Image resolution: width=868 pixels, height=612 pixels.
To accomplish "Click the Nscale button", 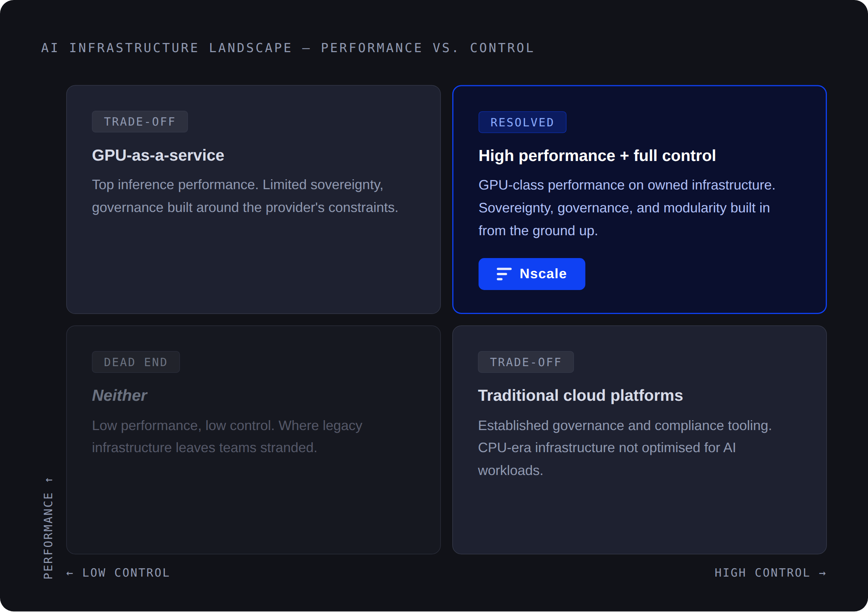I will pyautogui.click(x=542, y=274).
